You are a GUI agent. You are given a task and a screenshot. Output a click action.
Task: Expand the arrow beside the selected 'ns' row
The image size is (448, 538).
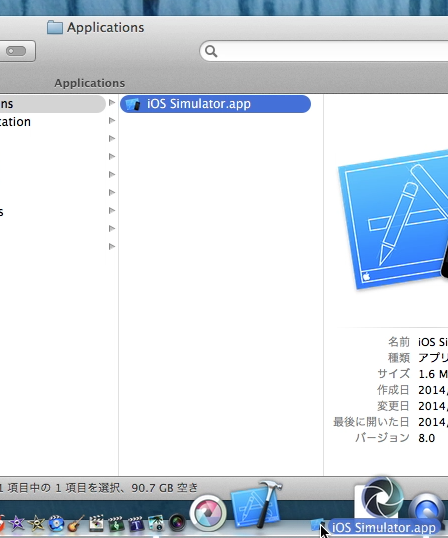click(112, 103)
